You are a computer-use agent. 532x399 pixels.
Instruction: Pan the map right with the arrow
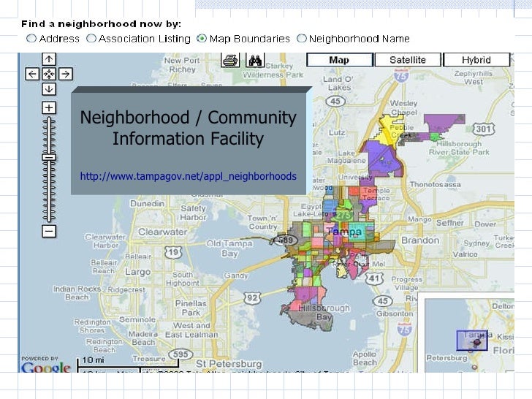66,74
